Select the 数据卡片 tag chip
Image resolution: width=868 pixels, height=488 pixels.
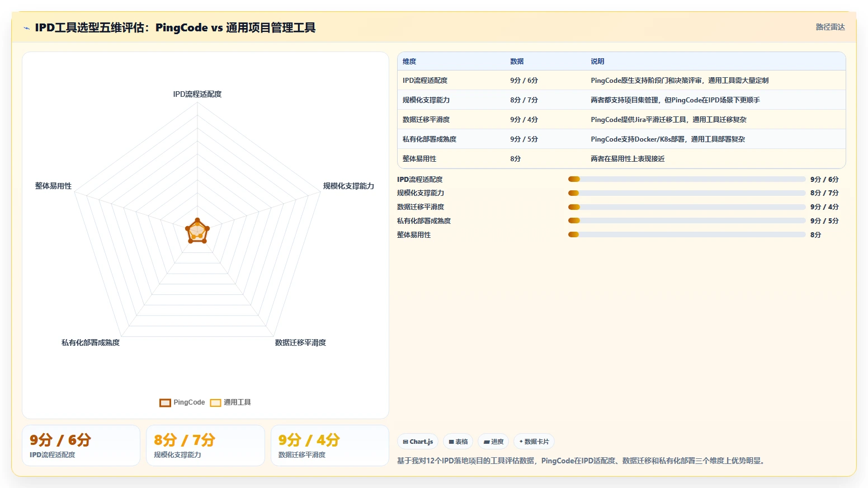(x=534, y=442)
